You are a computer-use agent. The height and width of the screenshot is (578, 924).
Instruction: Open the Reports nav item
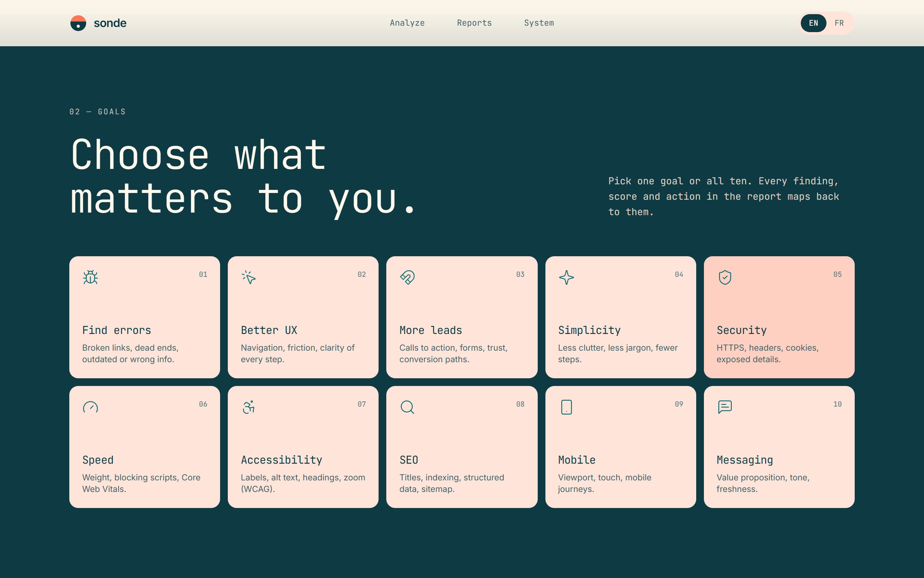474,23
